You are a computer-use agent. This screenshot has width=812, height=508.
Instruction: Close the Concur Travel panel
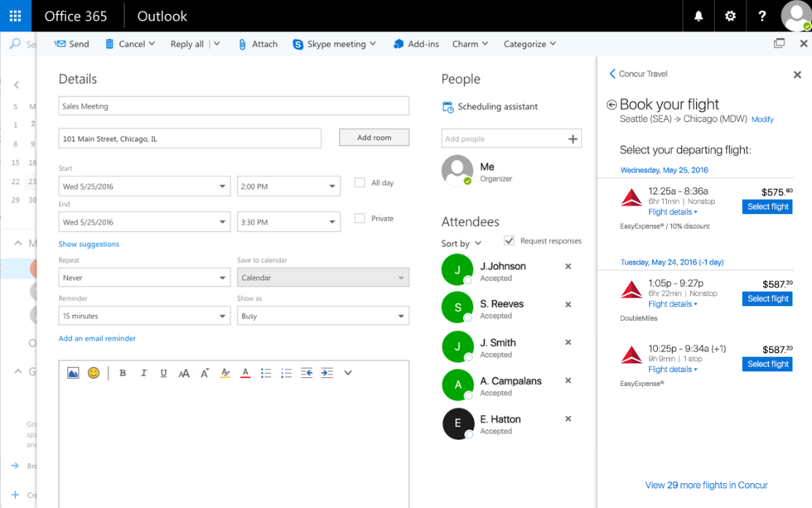tap(797, 75)
